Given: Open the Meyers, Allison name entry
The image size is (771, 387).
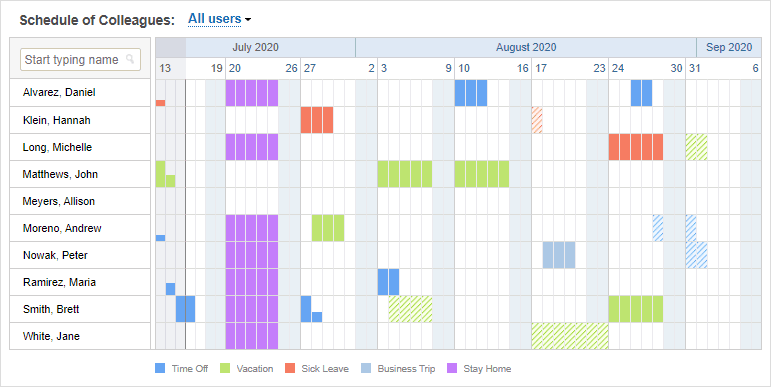Looking at the screenshot, I should 59,201.
